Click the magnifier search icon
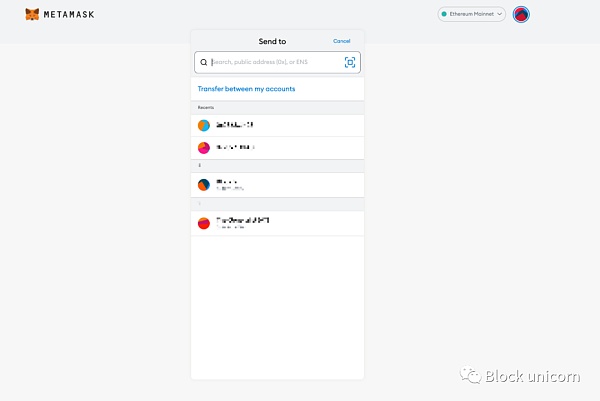The width and height of the screenshot is (600, 401). point(204,62)
